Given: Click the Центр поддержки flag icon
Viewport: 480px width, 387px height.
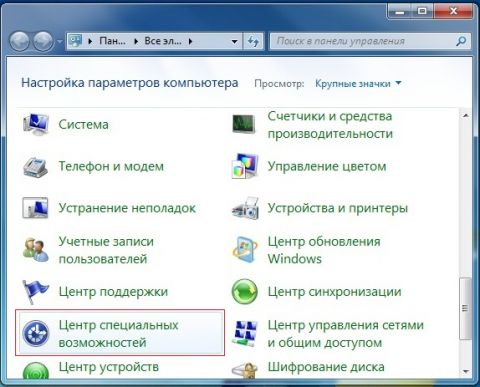Looking at the screenshot, I should tap(35, 292).
